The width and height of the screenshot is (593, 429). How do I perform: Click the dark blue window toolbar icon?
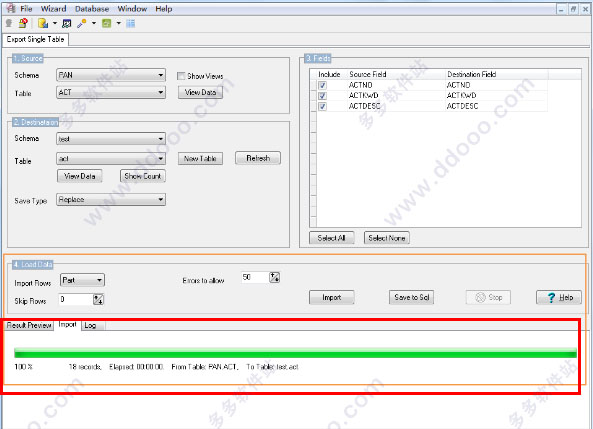tap(67, 23)
